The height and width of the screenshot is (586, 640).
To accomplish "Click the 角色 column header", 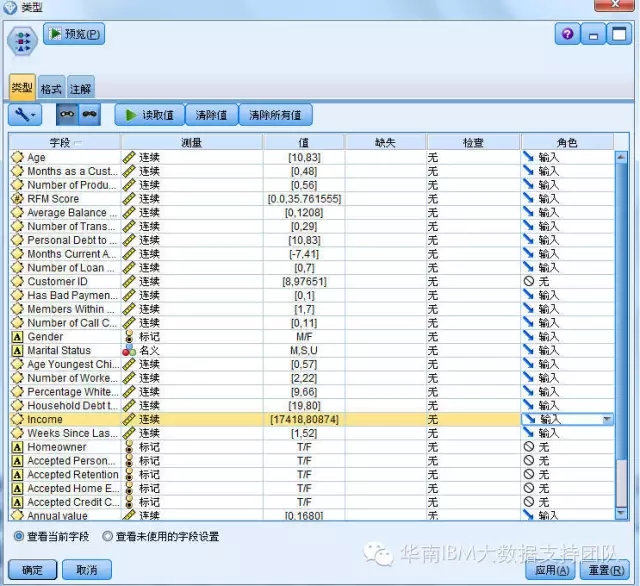I will (567, 142).
